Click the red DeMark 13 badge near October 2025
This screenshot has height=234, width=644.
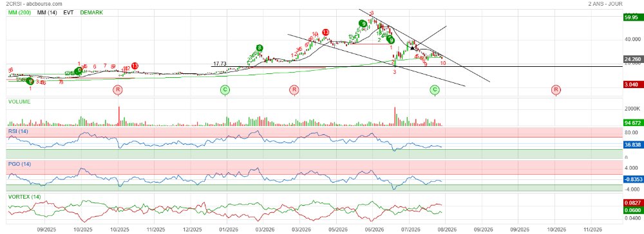click(135, 66)
